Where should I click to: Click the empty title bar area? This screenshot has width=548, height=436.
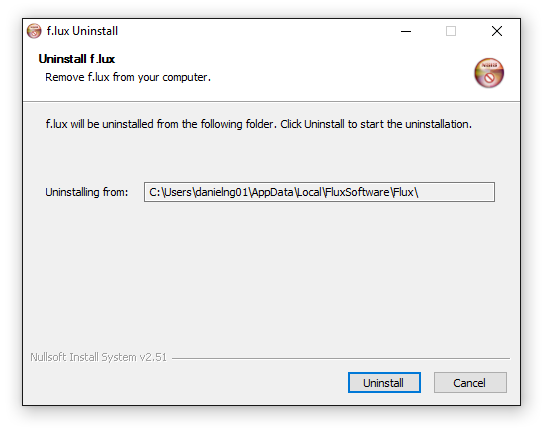point(259,31)
